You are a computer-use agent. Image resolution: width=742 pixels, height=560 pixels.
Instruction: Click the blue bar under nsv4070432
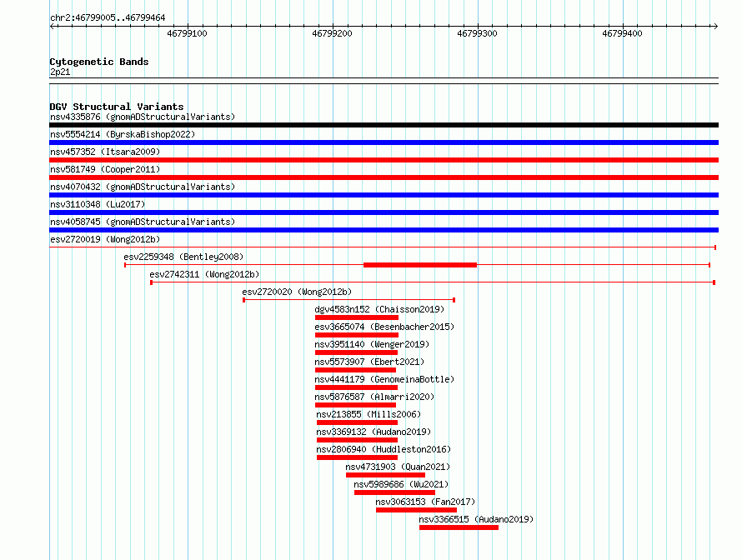point(384,195)
